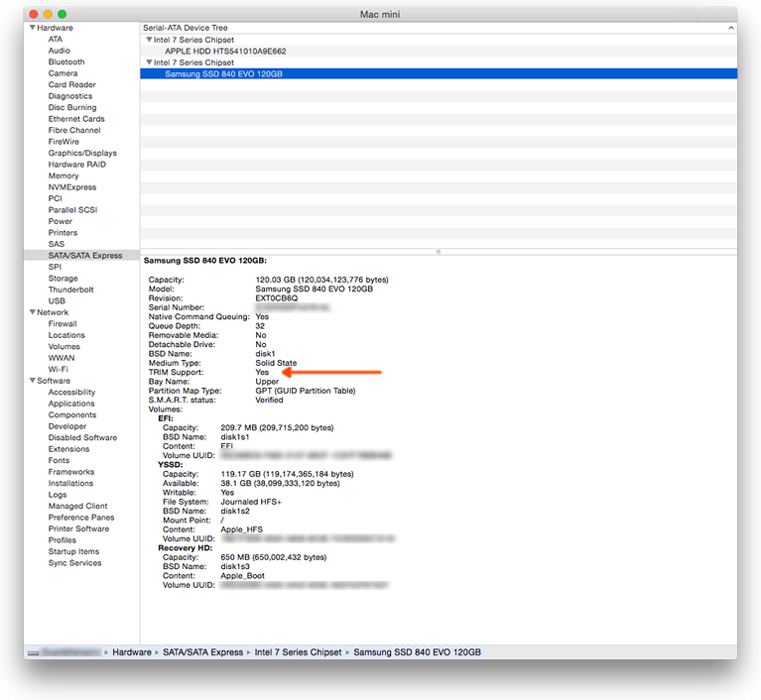The image size is (761, 700).
Task: Open Preference Panes item
Action: [81, 518]
